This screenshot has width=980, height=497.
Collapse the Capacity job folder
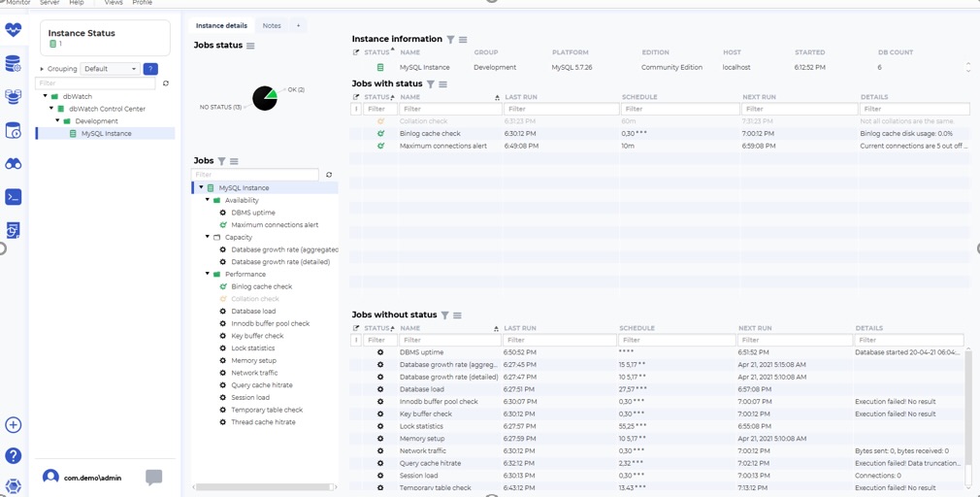pos(208,237)
